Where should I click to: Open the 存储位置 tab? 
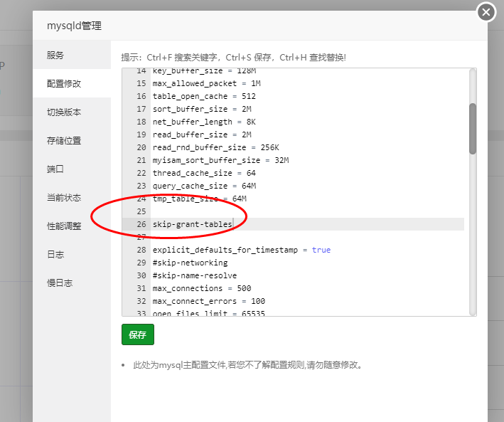click(72, 140)
